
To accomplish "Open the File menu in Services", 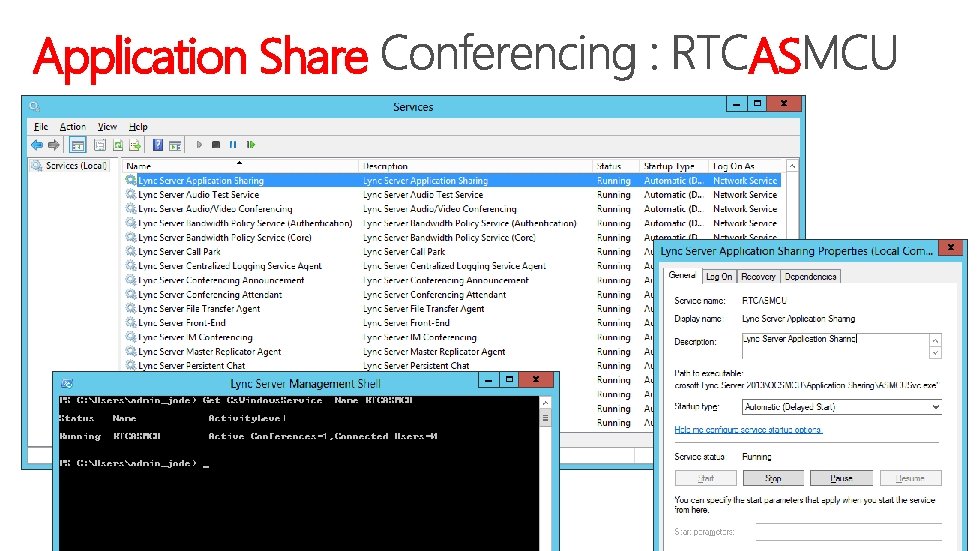I will tap(41, 127).
